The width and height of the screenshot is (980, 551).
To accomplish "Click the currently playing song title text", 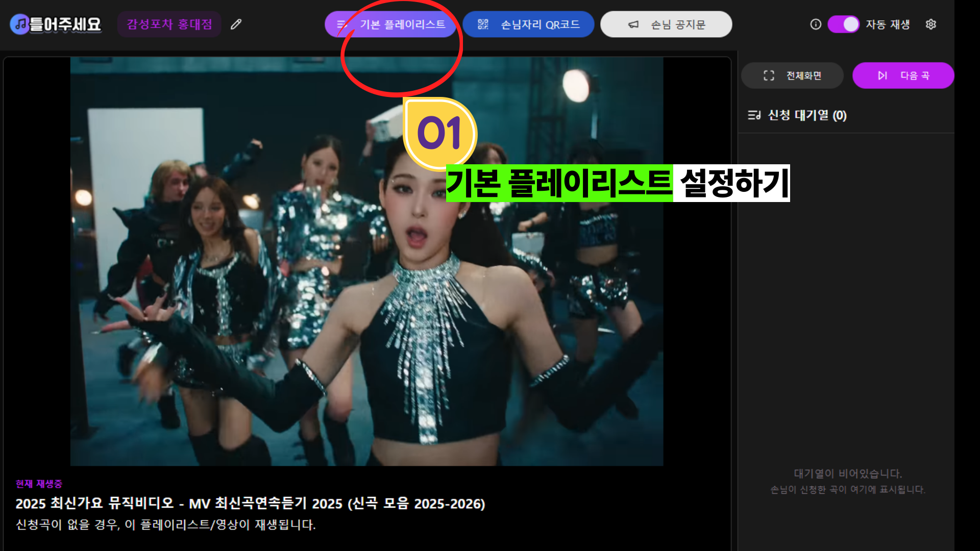I will coord(250,504).
